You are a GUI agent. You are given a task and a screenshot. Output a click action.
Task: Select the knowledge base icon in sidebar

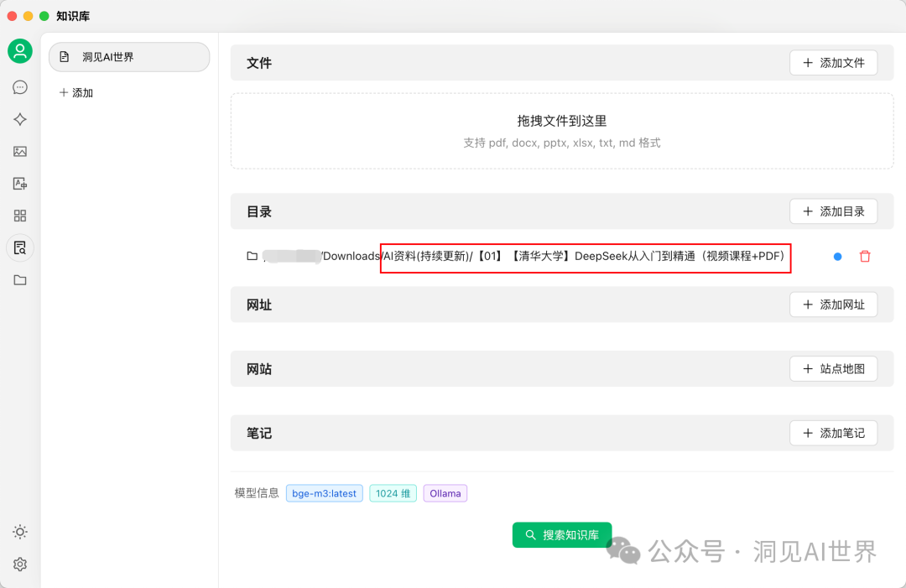coord(19,247)
